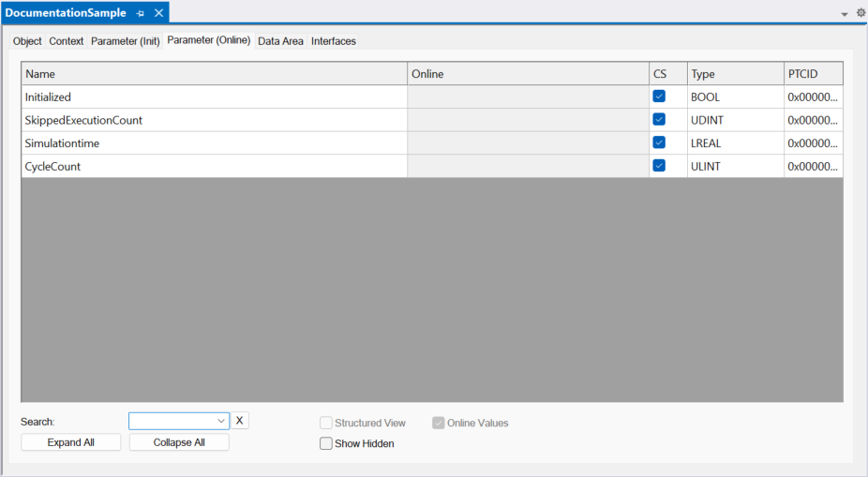The image size is (868, 477).
Task: Click the LREAL type cell
Action: coord(736,143)
